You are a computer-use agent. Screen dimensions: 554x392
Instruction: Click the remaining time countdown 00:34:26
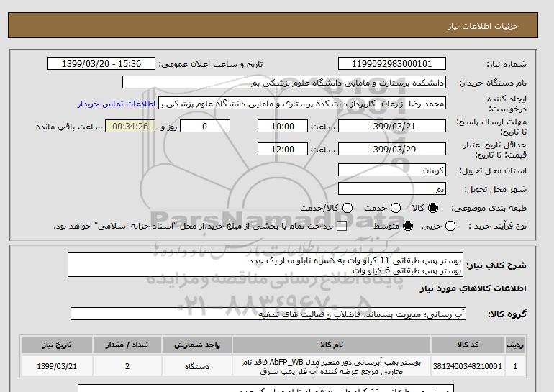[130, 126]
